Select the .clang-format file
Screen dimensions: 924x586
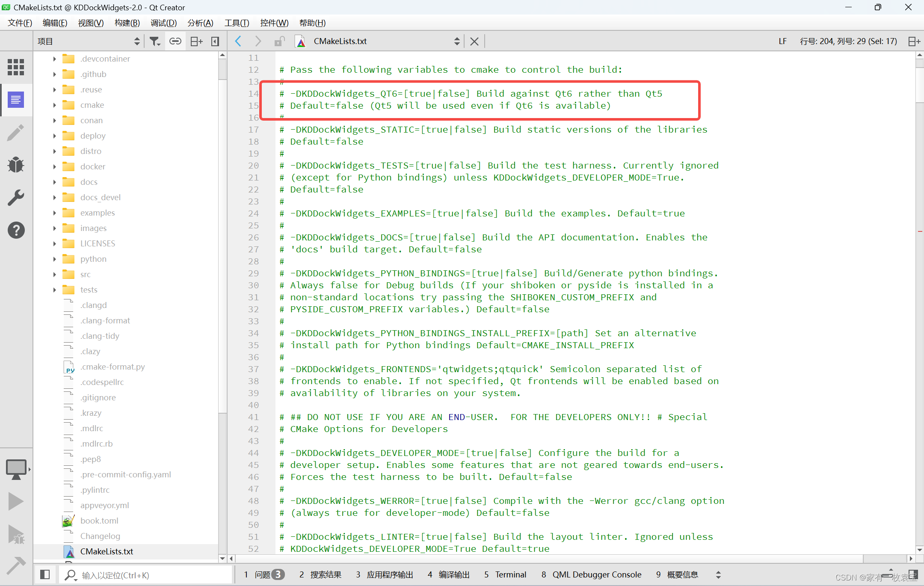[x=105, y=320]
